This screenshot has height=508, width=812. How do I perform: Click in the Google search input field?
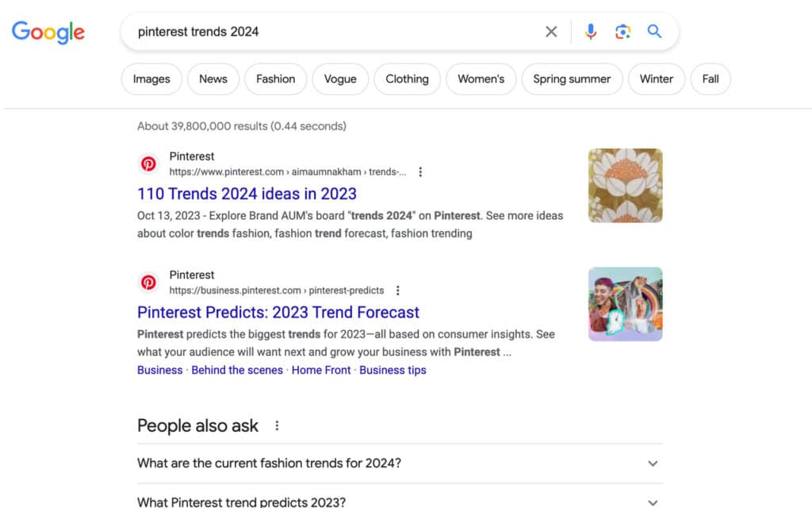333,32
